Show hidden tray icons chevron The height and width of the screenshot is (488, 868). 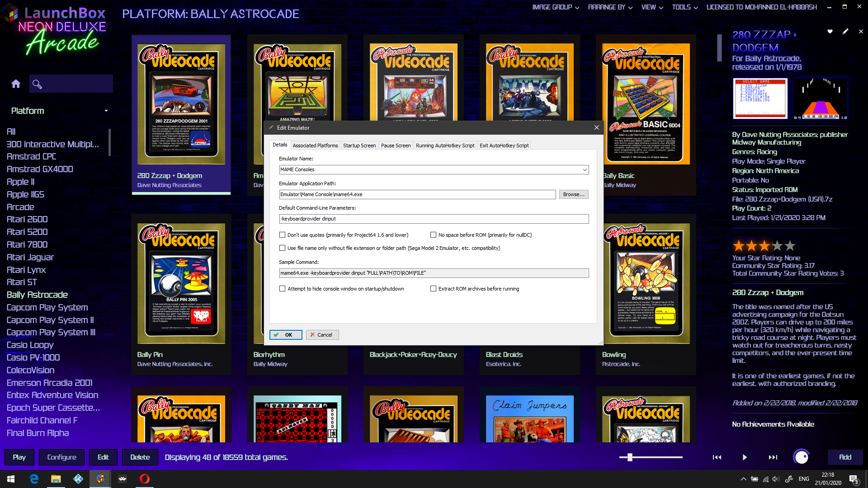[x=743, y=479]
